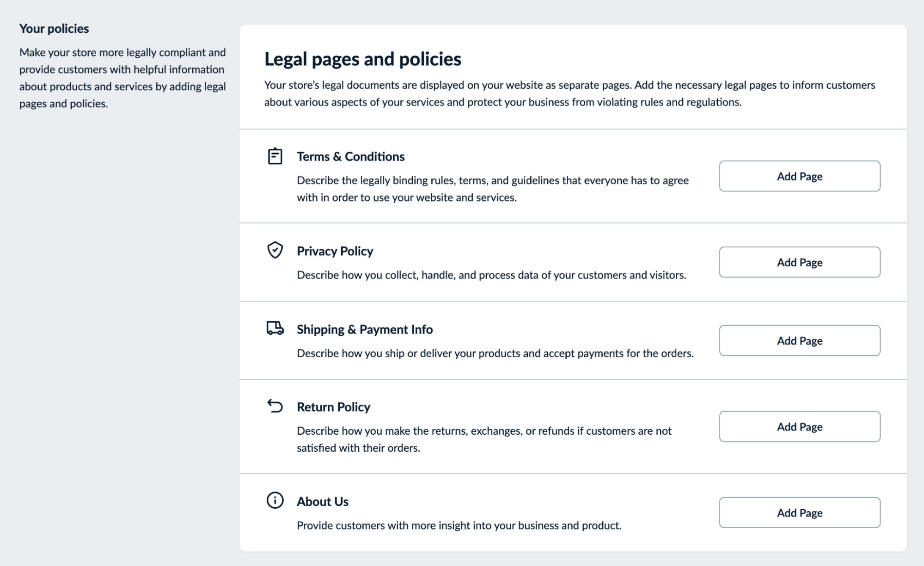Click the About Us info icon
This screenshot has height=566, width=924.
[275, 501]
